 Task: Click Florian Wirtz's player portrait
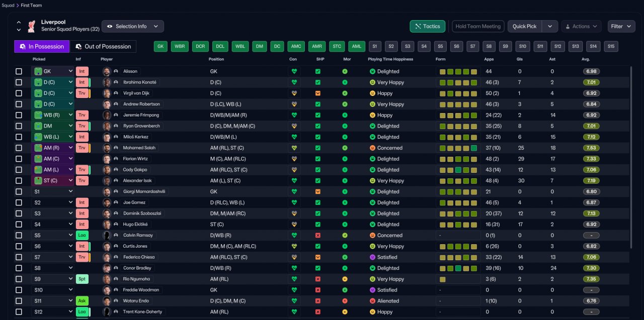(107, 159)
